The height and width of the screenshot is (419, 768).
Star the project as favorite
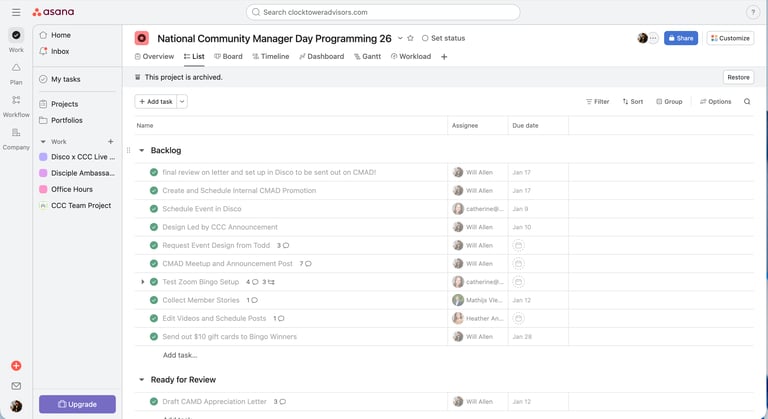411,38
